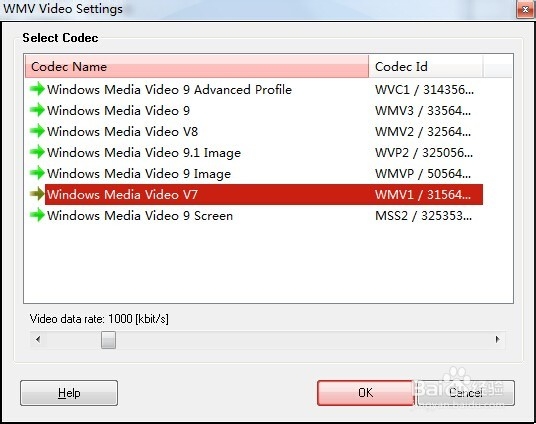Click the green arrow icon beside Windows Media Video 9.1 Image
The width and height of the screenshot is (536, 424).
[x=37, y=152]
